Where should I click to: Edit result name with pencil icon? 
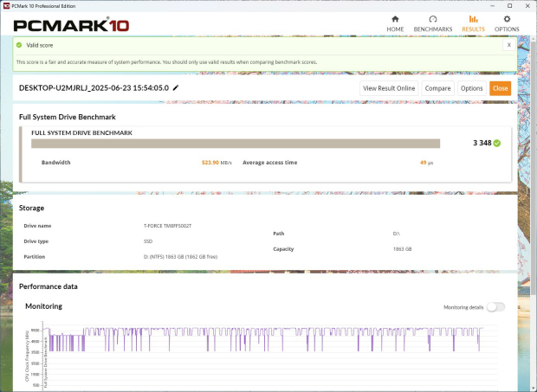point(176,88)
